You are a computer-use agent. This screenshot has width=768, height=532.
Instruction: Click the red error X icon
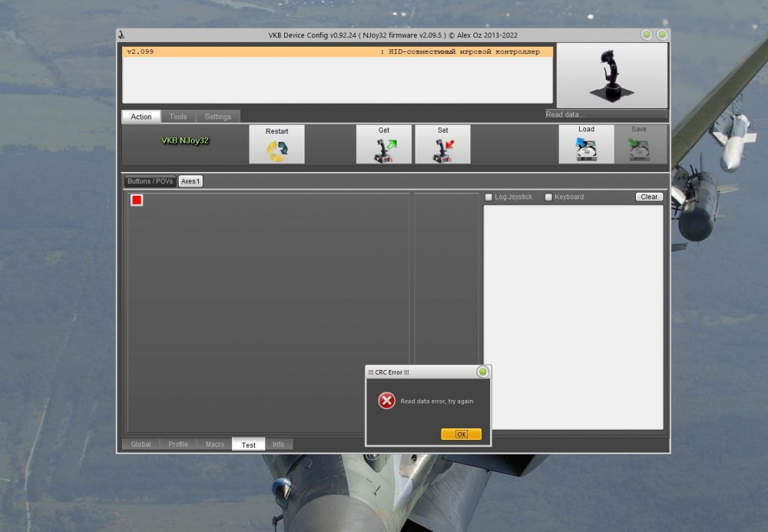point(386,401)
